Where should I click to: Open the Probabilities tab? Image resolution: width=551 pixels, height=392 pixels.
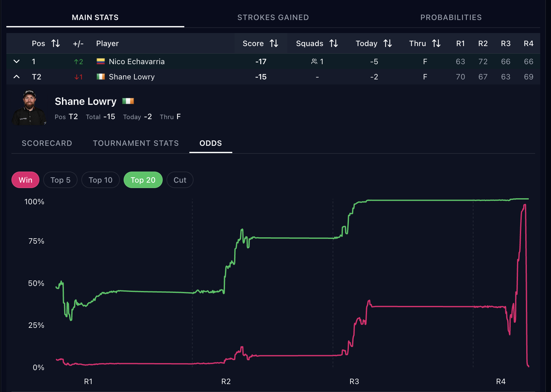click(x=451, y=17)
